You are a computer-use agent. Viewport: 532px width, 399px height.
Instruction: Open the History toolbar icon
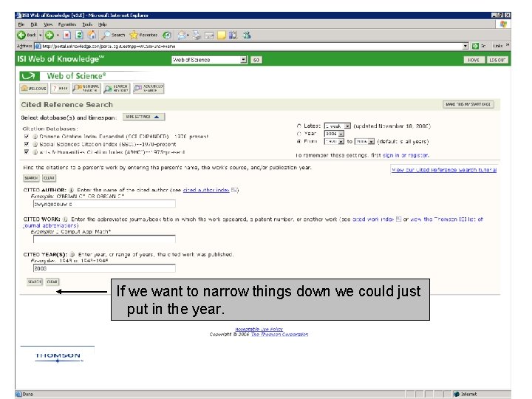166,35
